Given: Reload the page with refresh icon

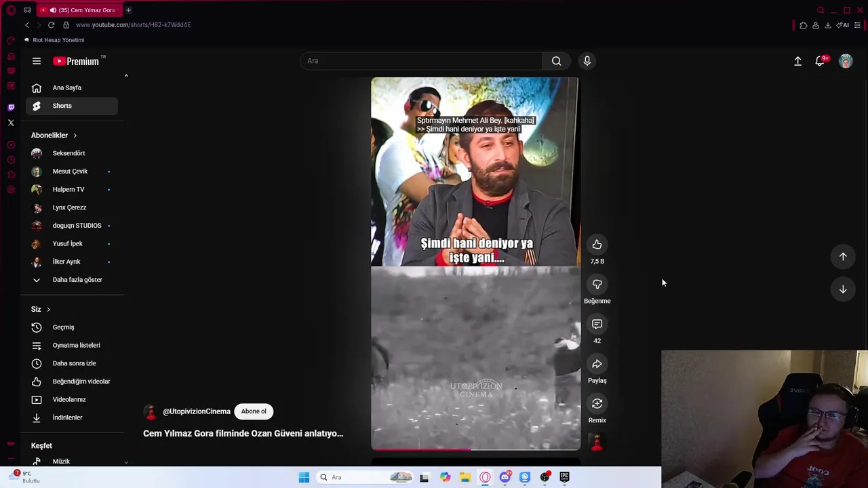Looking at the screenshot, I should 51,25.
